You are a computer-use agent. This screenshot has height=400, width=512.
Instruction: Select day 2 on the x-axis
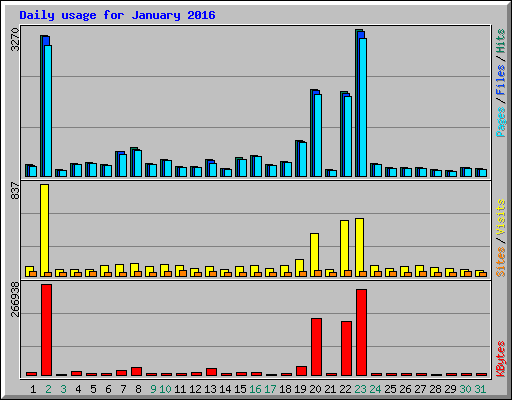click(48, 389)
